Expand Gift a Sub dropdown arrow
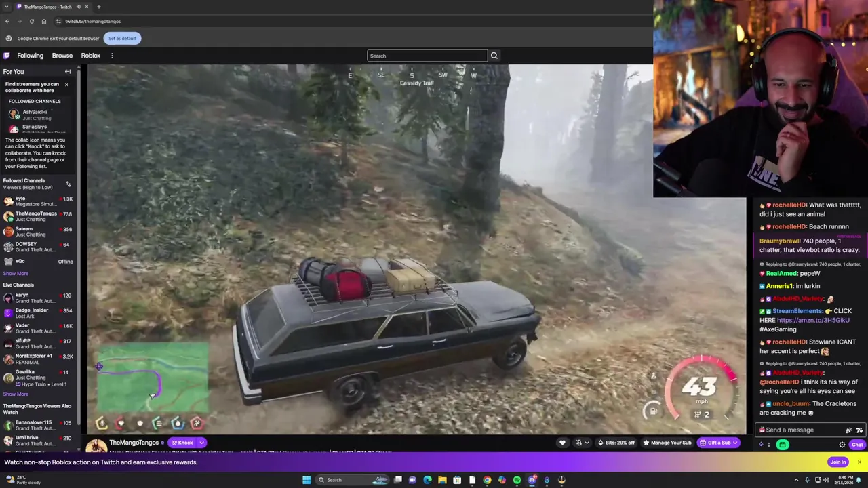Image resolution: width=868 pixels, height=488 pixels. [736, 443]
